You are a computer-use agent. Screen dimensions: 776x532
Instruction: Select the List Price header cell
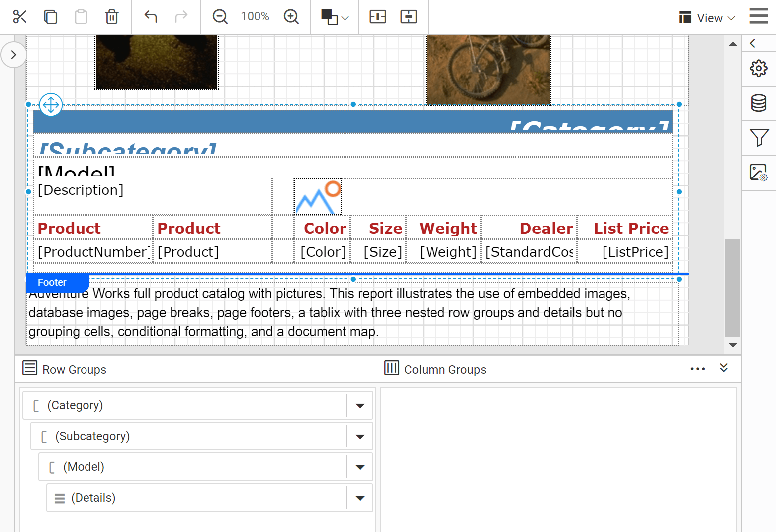click(625, 228)
